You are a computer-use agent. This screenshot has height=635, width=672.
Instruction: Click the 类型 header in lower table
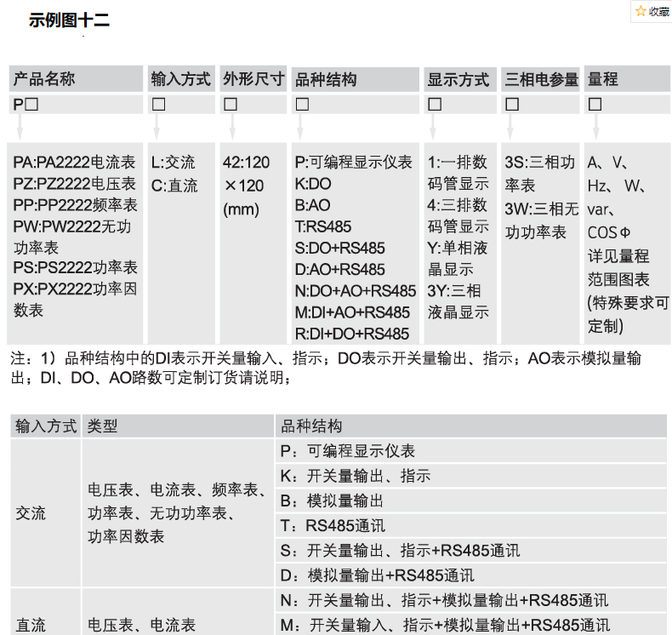pos(102,426)
